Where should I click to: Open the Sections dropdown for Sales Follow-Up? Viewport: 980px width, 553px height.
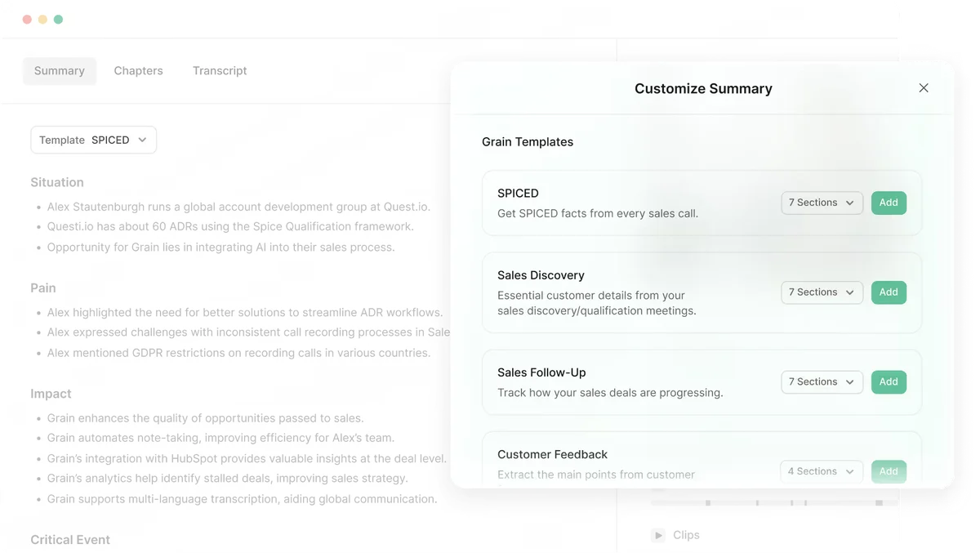coord(849,381)
